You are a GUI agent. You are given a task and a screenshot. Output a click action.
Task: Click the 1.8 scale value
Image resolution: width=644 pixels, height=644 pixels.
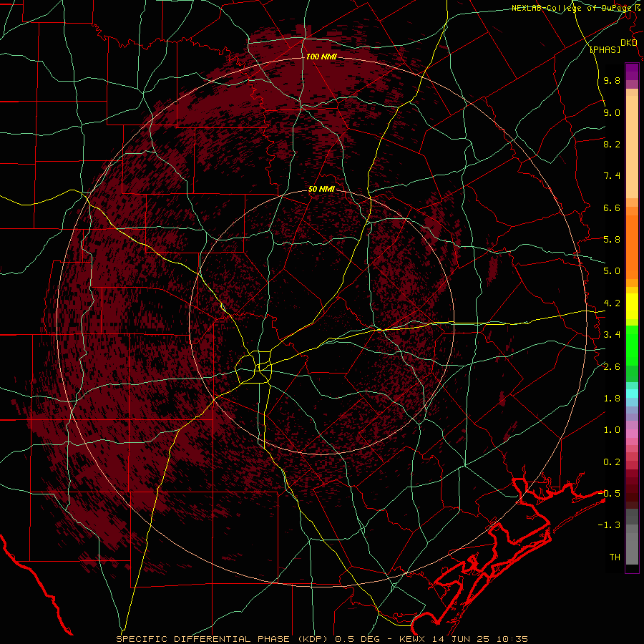[x=612, y=399]
